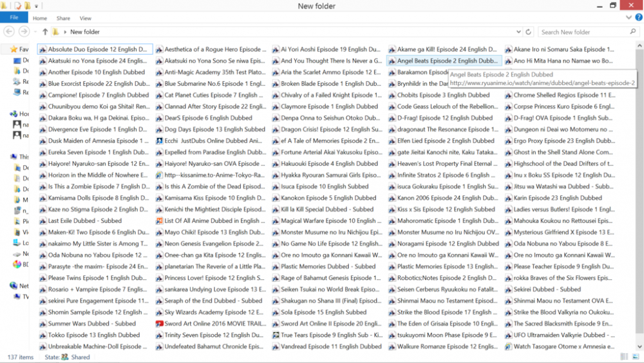This screenshot has width=644, height=363.
Task: Select Vandread Episode 11 English Dubbed
Action: click(332, 347)
